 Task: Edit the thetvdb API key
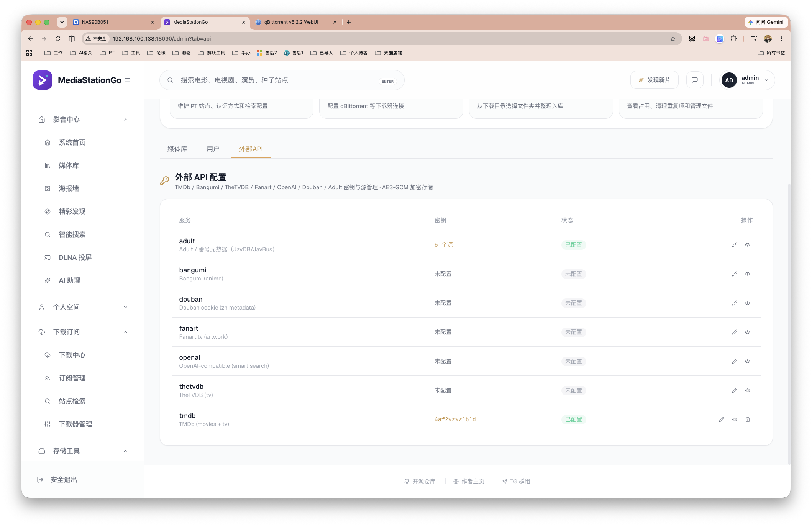pyautogui.click(x=734, y=390)
